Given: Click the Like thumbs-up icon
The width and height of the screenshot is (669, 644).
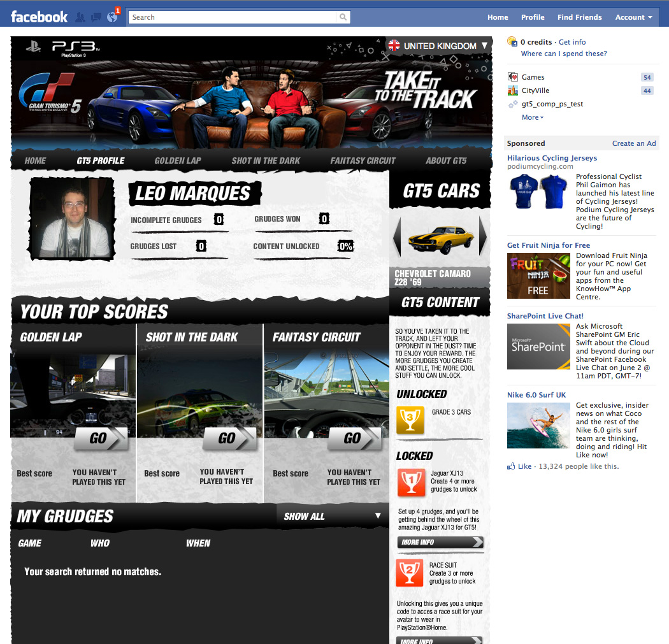Looking at the screenshot, I should 511,466.
